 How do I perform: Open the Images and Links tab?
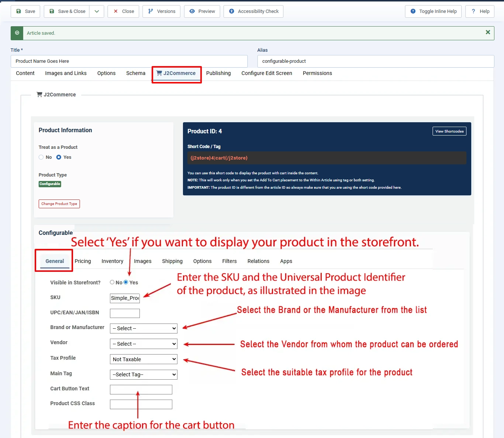point(66,73)
